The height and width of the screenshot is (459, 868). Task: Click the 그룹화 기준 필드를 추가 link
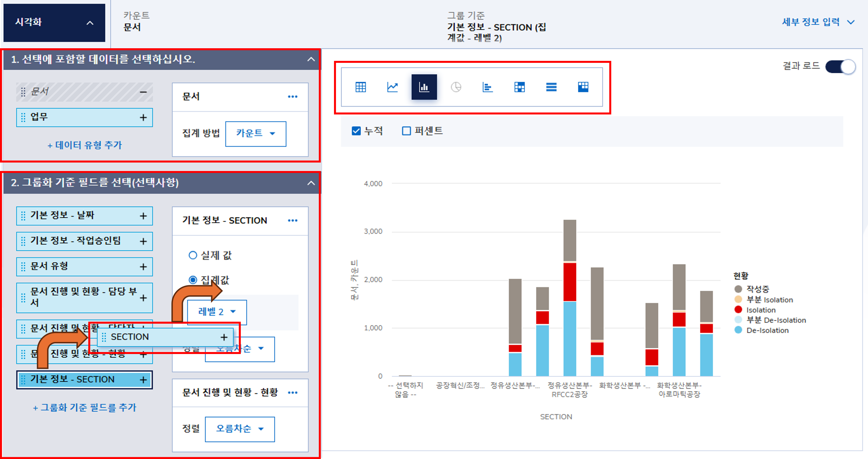85,408
